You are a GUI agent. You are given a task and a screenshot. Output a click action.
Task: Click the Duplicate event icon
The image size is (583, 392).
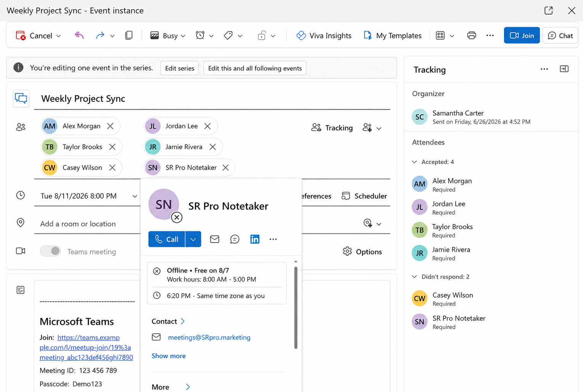coord(129,35)
